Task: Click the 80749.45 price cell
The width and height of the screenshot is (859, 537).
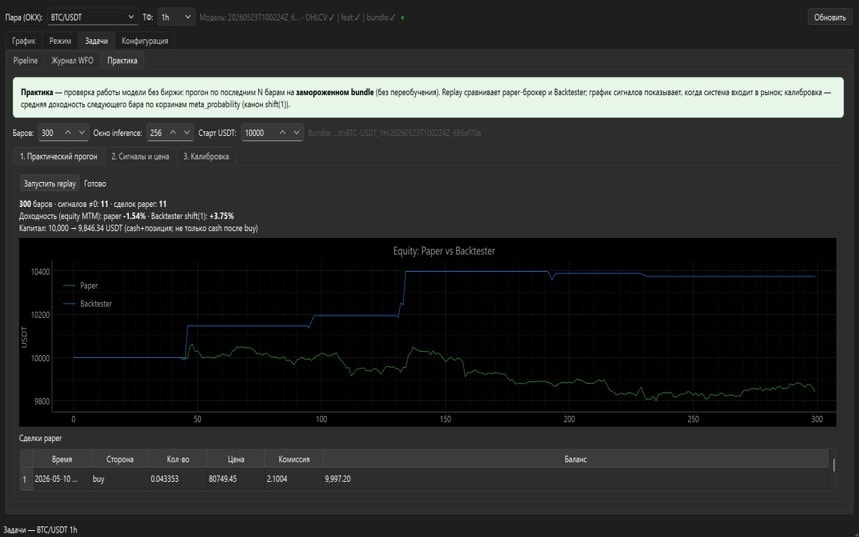Action: pos(236,479)
